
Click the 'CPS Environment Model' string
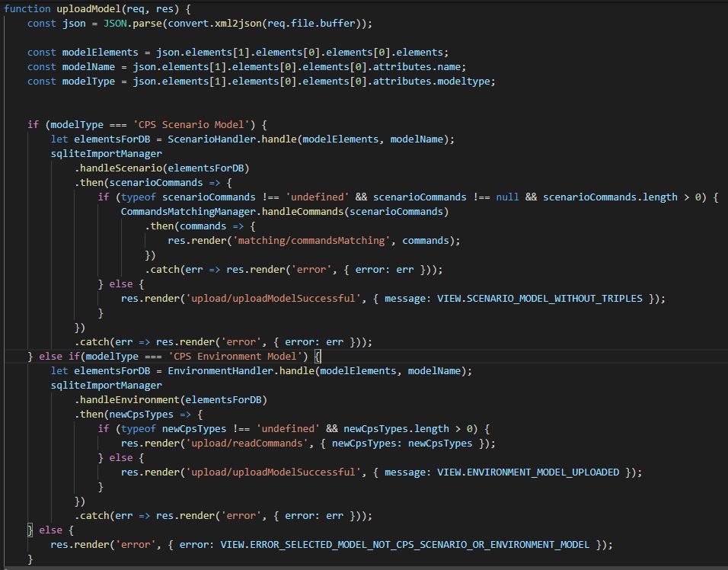[x=235, y=357]
